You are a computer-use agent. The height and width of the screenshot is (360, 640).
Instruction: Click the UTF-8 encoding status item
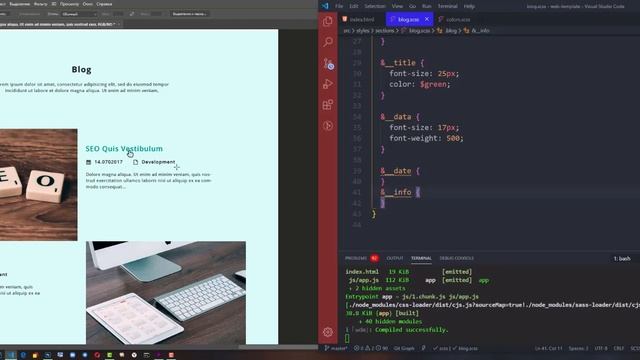tap(601, 349)
